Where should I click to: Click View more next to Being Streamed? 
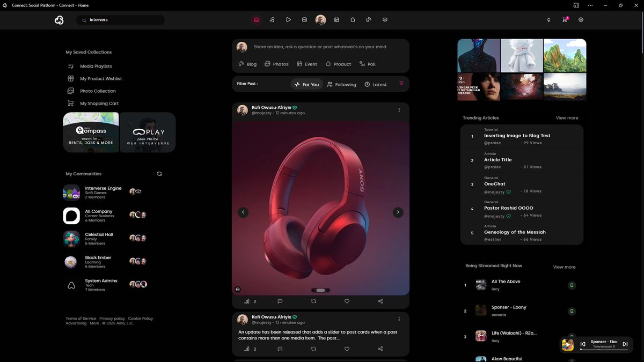click(x=564, y=267)
